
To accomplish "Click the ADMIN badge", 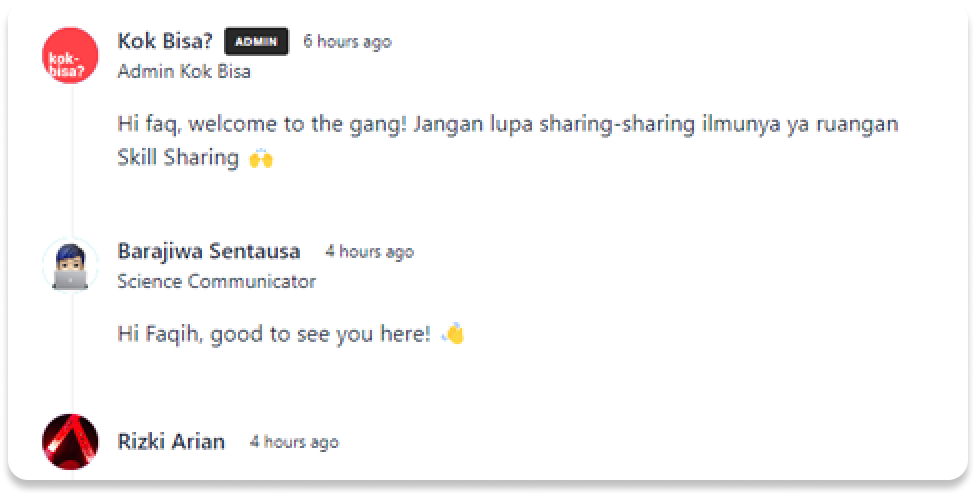I will click(x=256, y=41).
